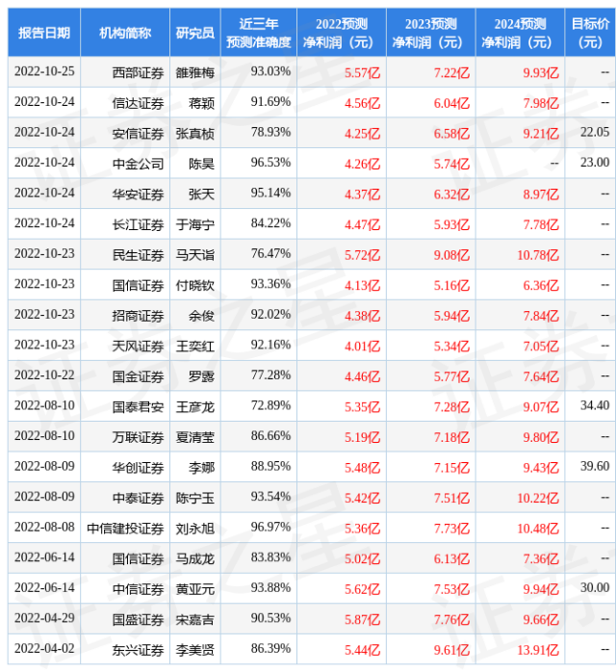
Task: Click the 9.08亿 2023 forecast value
Action: coord(451,255)
